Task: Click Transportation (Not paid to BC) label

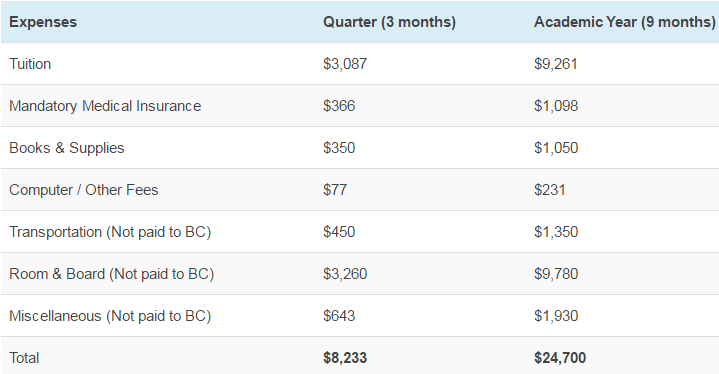Action: tap(110, 232)
